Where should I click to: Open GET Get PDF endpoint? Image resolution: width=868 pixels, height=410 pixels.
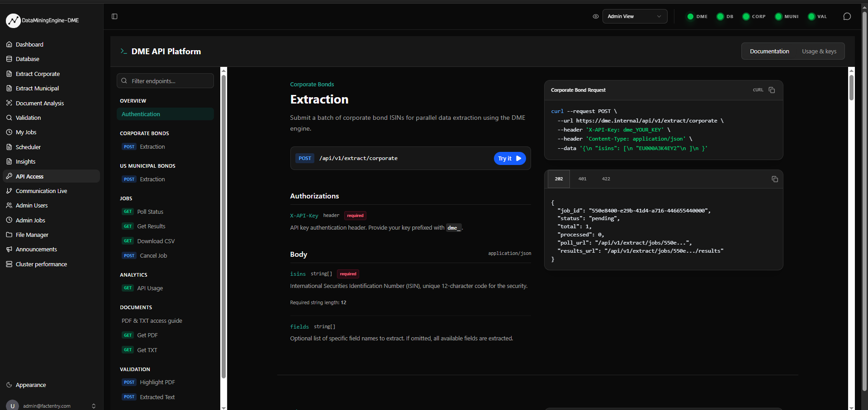[165, 335]
